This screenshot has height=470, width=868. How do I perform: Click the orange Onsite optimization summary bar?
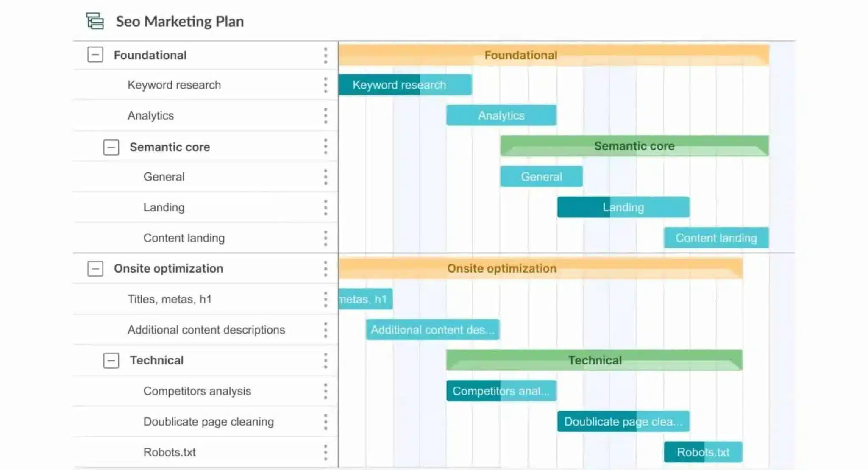click(541, 268)
